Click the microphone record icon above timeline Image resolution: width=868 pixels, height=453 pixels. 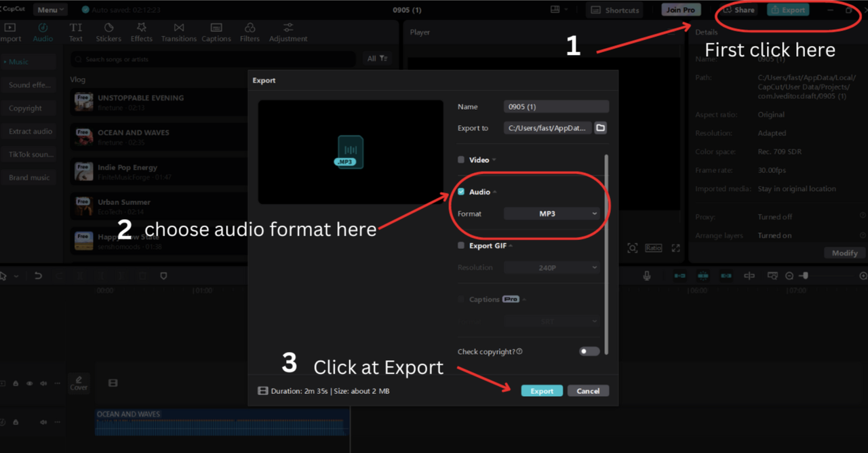click(647, 276)
